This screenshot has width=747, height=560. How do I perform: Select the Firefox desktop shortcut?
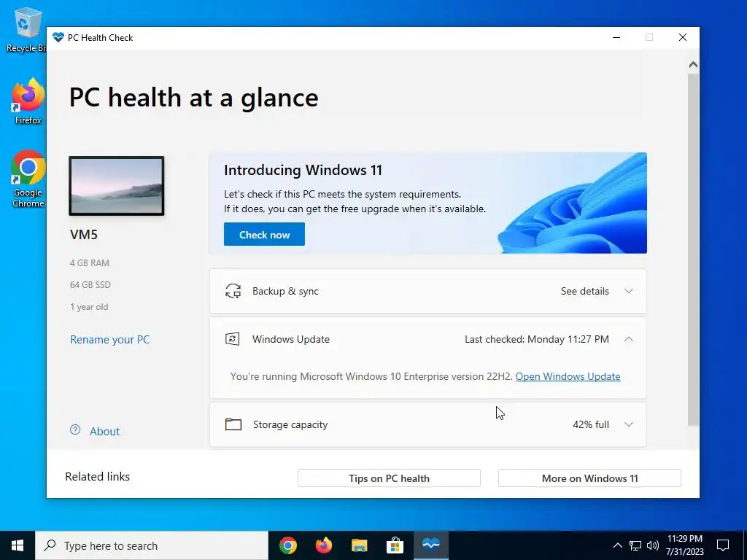pos(28,102)
